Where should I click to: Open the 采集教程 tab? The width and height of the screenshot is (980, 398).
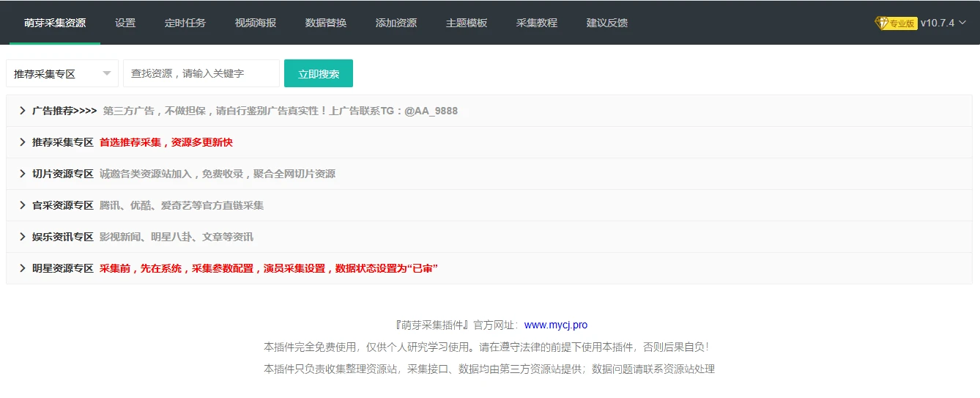click(537, 23)
